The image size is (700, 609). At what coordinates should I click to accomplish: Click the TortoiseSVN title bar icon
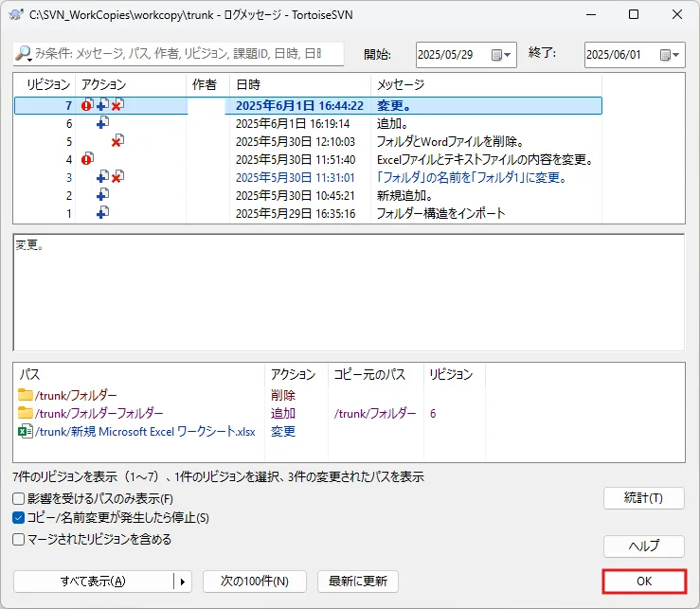[16, 15]
